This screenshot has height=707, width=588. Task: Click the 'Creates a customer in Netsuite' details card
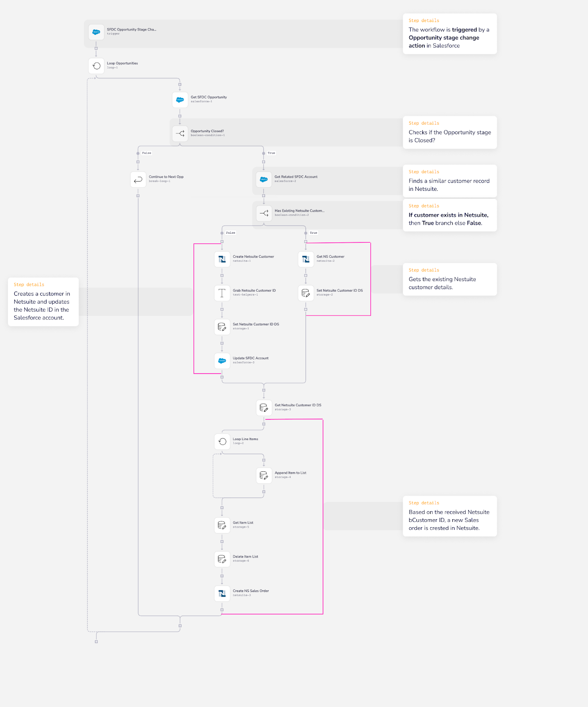pos(43,302)
